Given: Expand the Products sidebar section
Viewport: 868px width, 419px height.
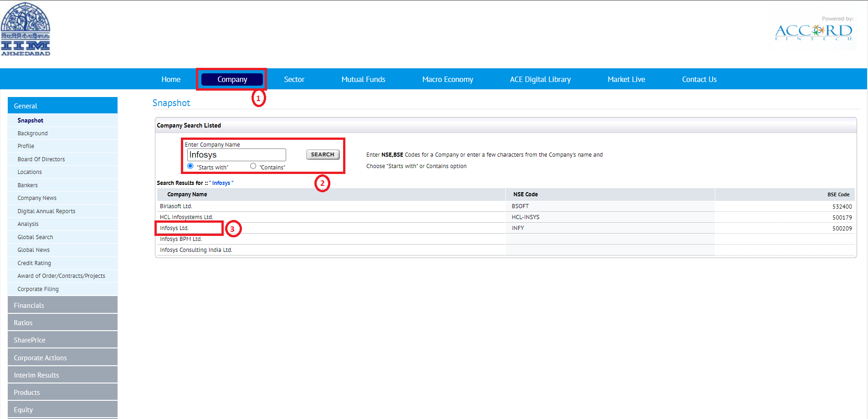Looking at the screenshot, I should point(62,392).
